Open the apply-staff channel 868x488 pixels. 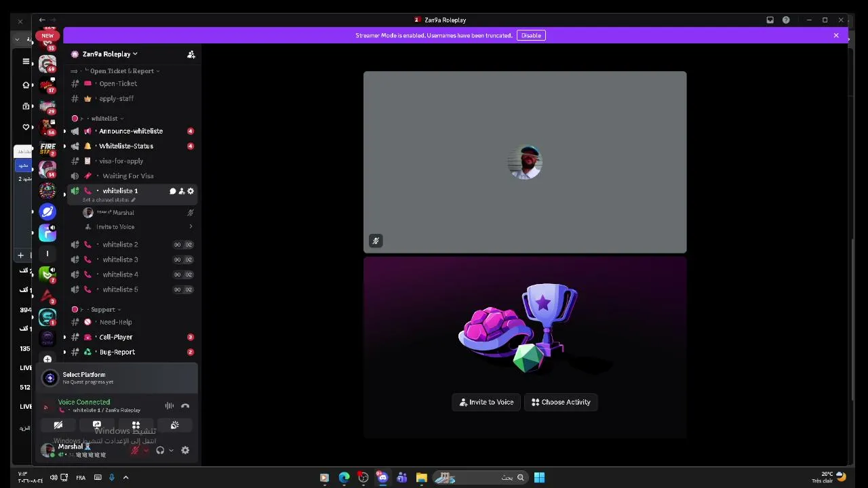point(132,98)
